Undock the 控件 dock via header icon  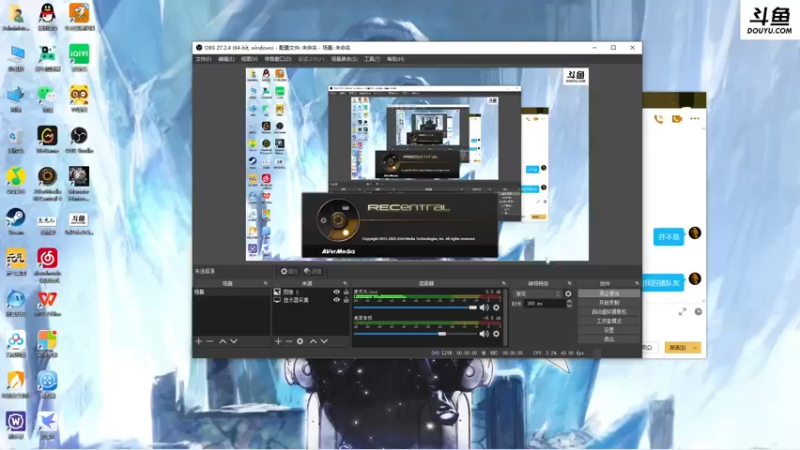pyautogui.click(x=637, y=283)
